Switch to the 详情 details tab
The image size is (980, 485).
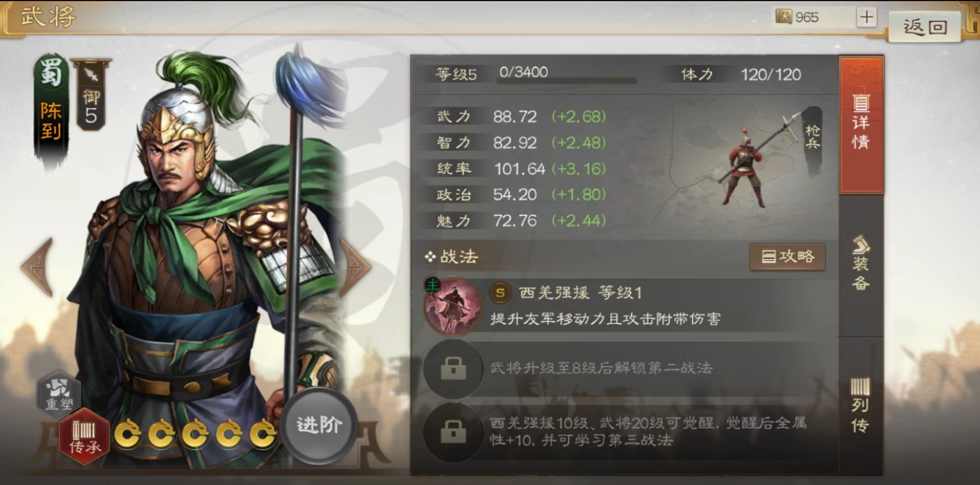[861, 125]
